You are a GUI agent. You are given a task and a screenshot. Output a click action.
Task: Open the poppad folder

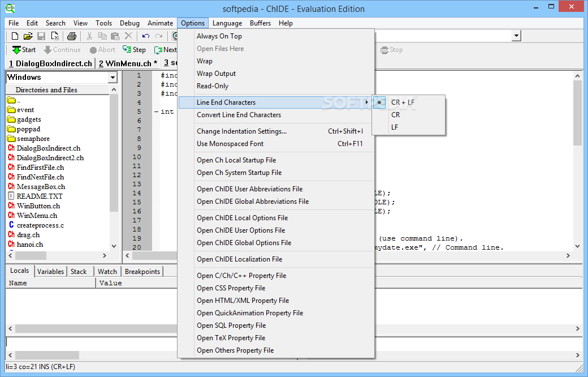pyautogui.click(x=24, y=129)
